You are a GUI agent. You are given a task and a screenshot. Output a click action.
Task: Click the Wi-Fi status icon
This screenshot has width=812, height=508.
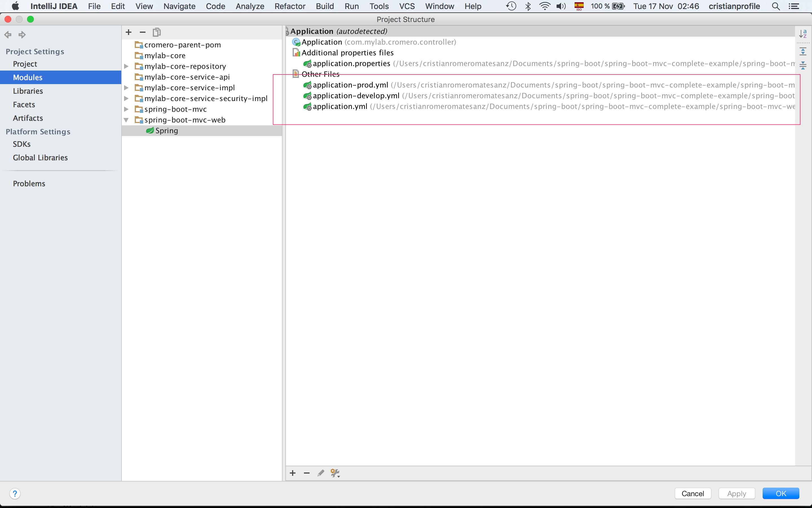(x=545, y=6)
